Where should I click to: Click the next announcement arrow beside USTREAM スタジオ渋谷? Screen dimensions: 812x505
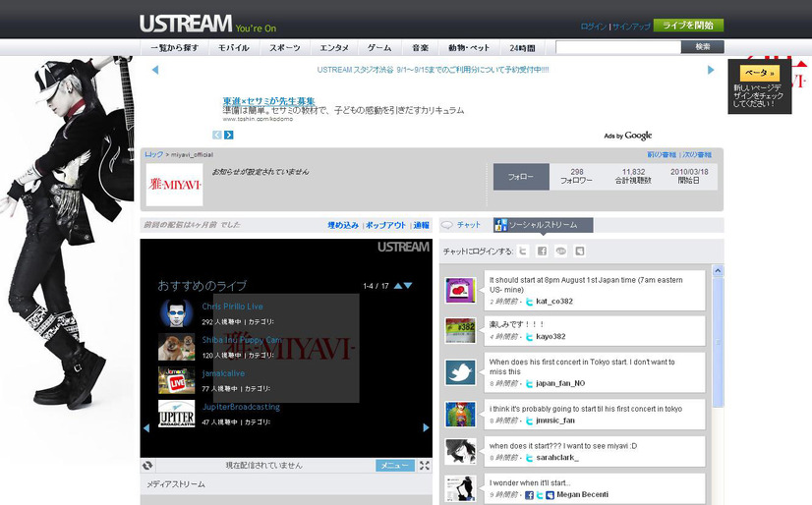[711, 70]
